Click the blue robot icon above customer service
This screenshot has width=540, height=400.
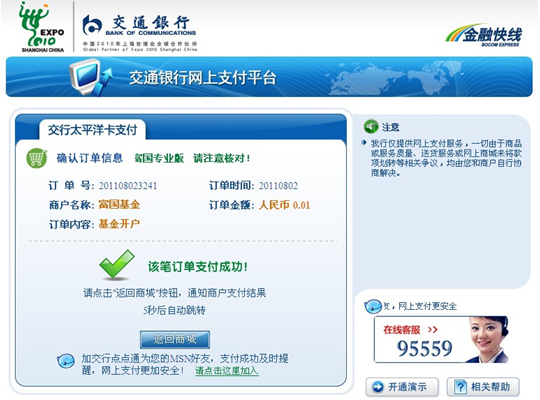(x=373, y=306)
